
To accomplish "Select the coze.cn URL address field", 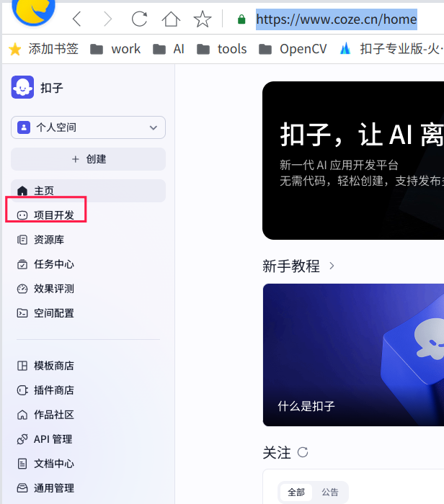I will coord(337,19).
